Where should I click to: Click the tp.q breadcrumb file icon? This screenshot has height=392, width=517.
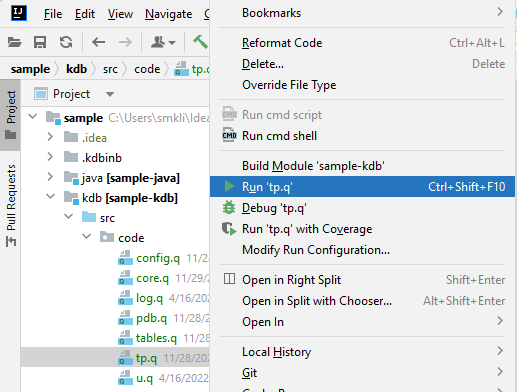(181, 69)
